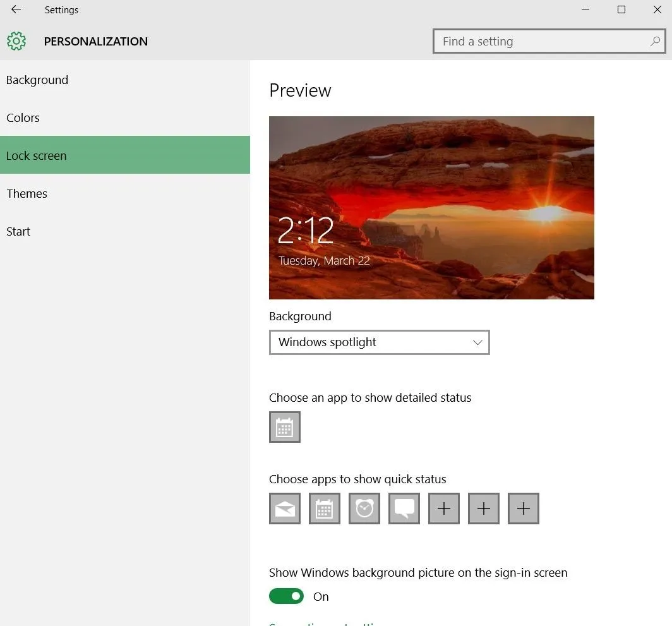Maximize the Settings window
Screen dimensions: 672x626
pos(621,9)
